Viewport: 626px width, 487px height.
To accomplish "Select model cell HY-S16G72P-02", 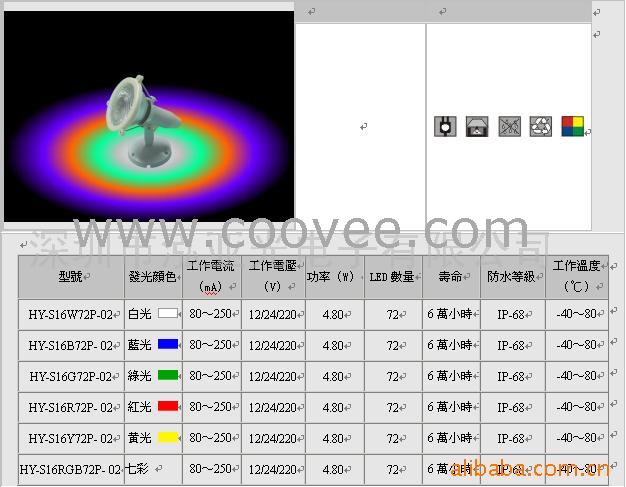I will 71,376.
